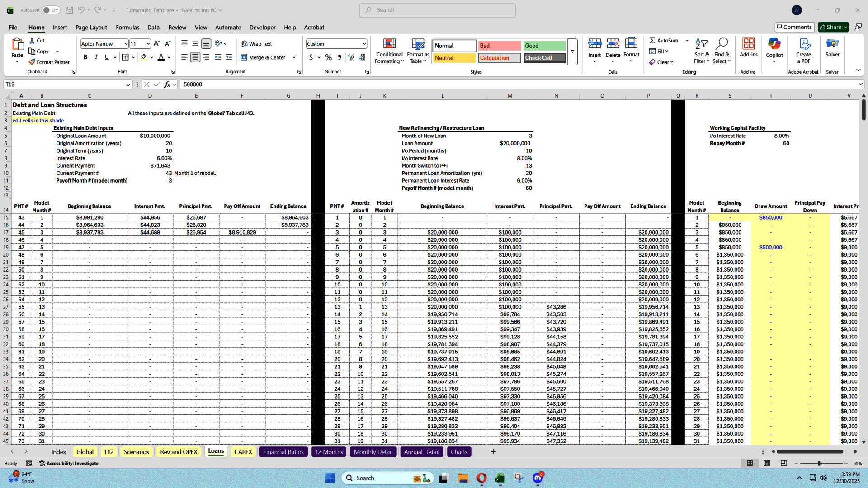Open the Charts sheet tab
The height and width of the screenshot is (488, 868).
459,451
